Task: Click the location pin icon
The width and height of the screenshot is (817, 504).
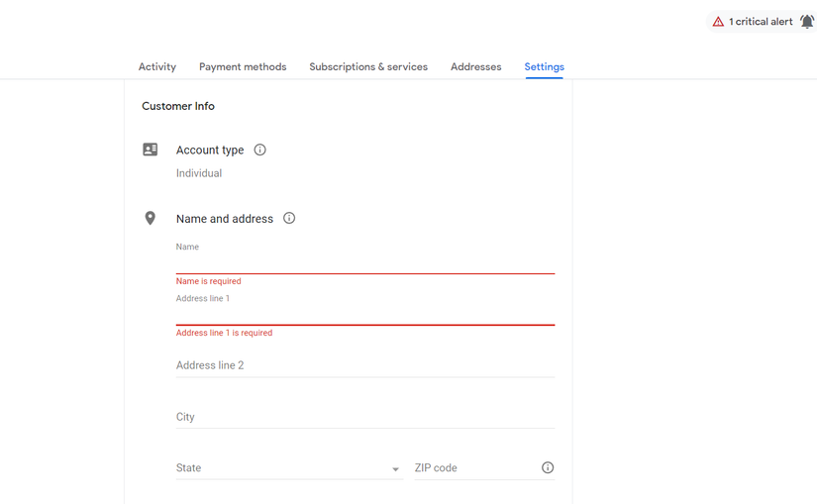Action: tap(151, 218)
